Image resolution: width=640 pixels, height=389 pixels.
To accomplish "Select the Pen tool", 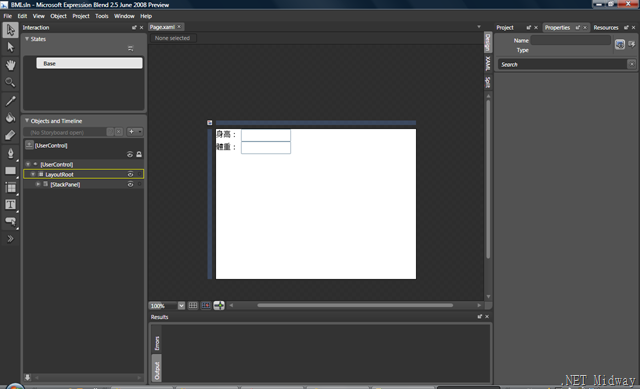I will 10,153.
